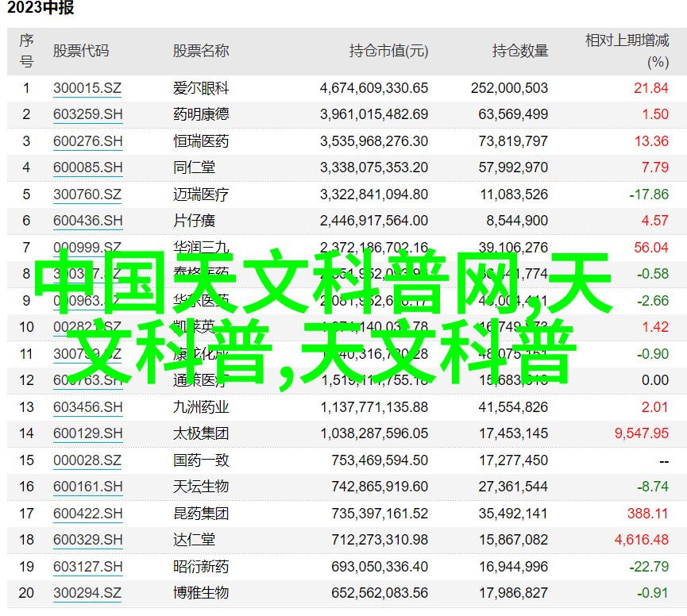Click holding quantity 57,992,970
687x616 pixels.
(x=513, y=167)
